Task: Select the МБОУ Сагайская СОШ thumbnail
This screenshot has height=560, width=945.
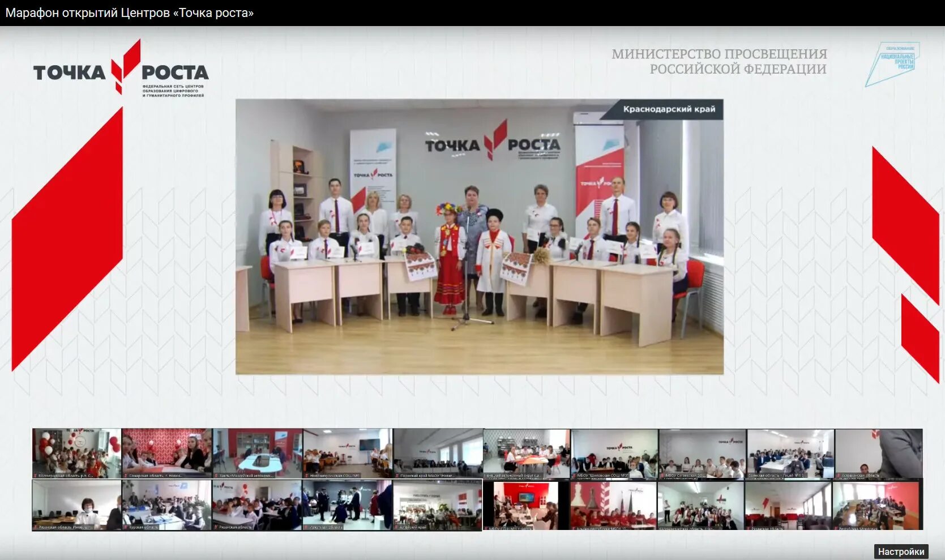Action: tap(703, 454)
